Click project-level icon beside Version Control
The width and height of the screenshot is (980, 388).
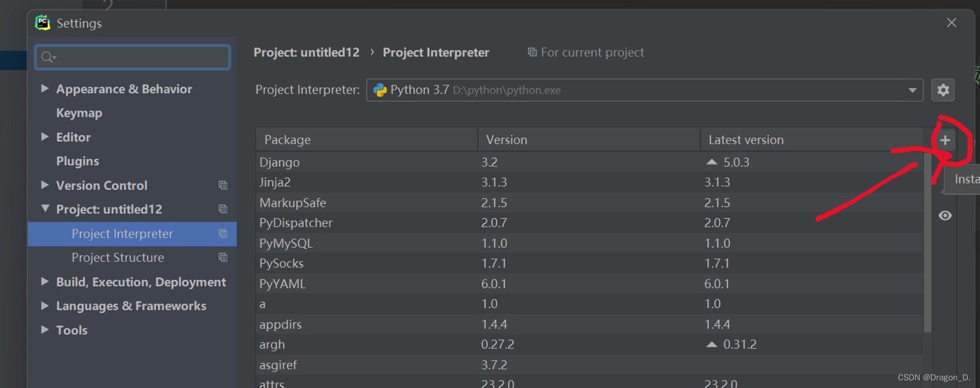pos(223,185)
